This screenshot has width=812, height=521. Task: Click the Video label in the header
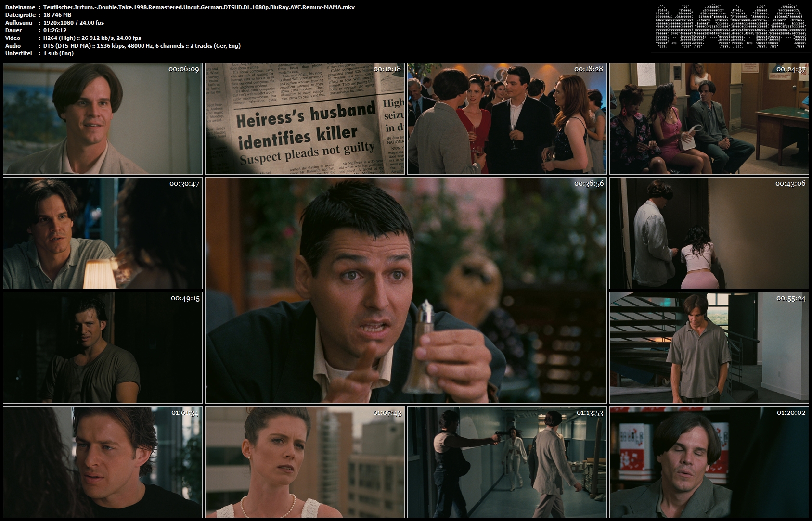pyautogui.click(x=13, y=38)
